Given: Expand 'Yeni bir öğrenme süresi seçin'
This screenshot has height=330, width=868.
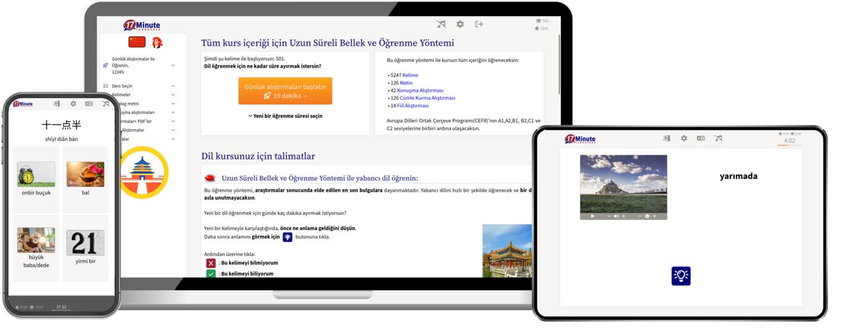Looking at the screenshot, I should [285, 116].
